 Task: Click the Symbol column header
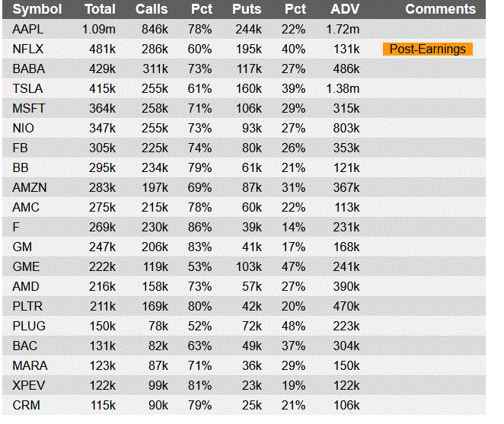[37, 9]
